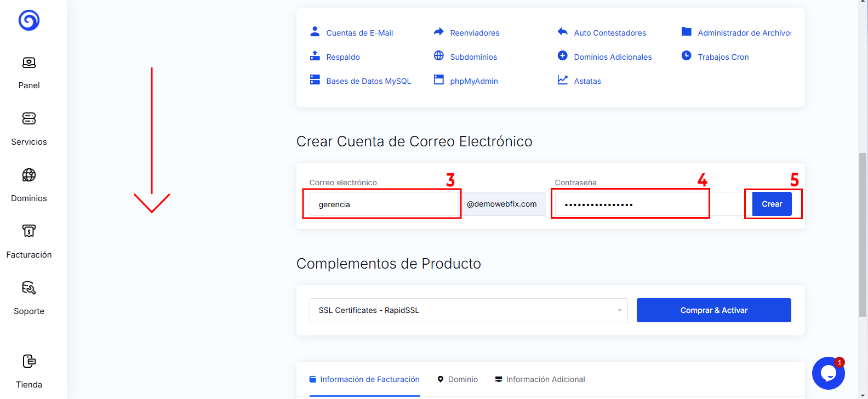Click the Correo electrónico input with gerencia
This screenshot has height=399, width=868.
[x=384, y=204]
